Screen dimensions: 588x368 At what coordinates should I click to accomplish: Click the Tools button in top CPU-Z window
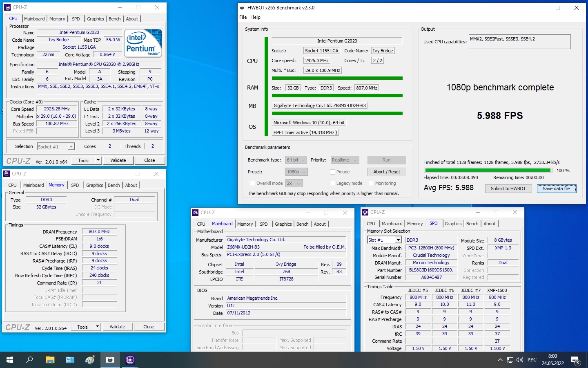coord(83,160)
